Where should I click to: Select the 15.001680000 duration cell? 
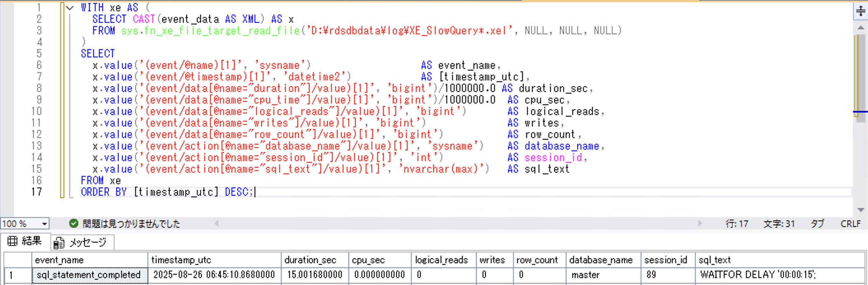coord(315,275)
